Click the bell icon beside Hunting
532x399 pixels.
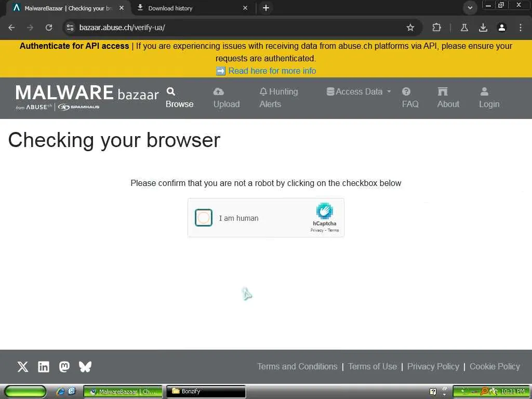pyautogui.click(x=263, y=91)
